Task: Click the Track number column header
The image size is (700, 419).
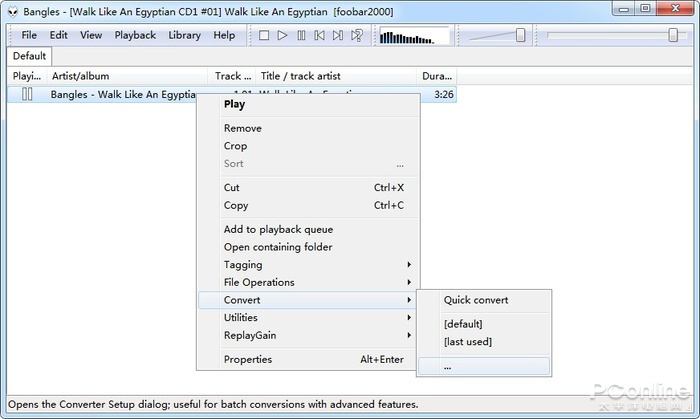Action: [232, 76]
